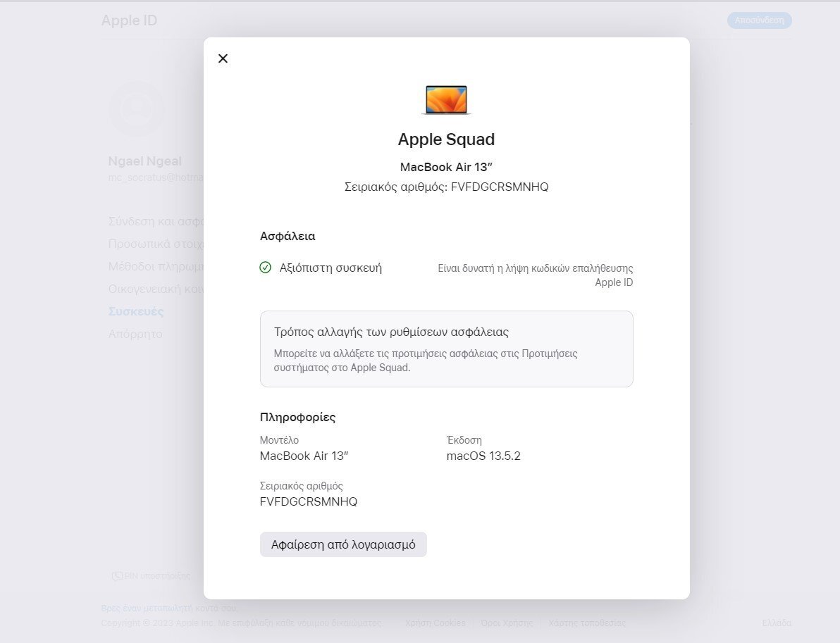Open the Σύνδεση και ασφάλεια sidebar item
840x643 pixels.
156,222
